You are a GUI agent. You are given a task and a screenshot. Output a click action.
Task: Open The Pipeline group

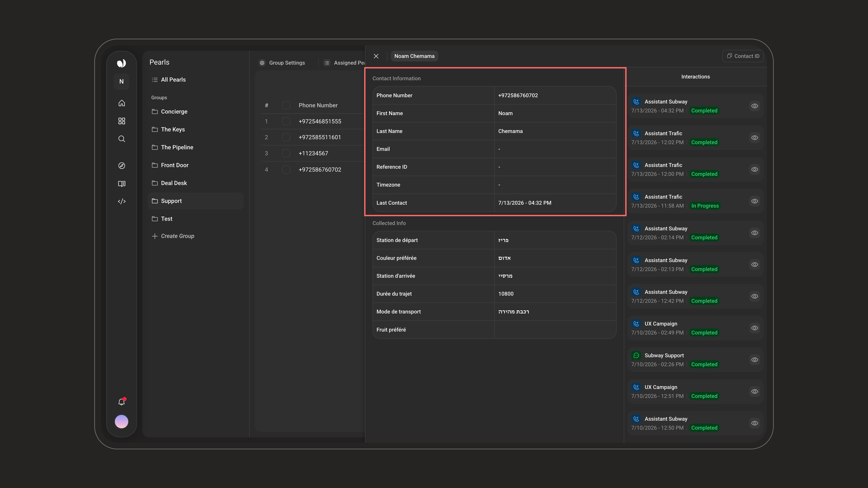pos(195,147)
